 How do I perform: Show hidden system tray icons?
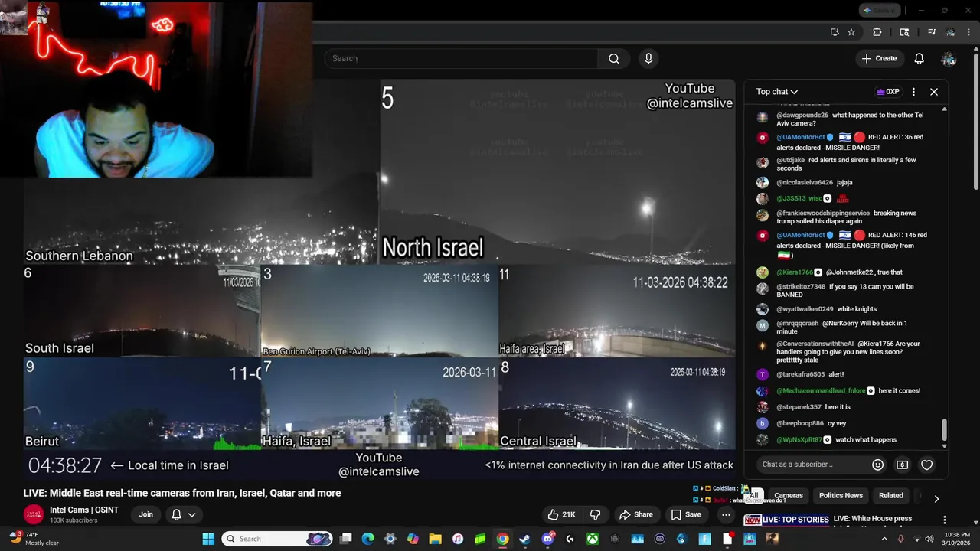(885, 539)
